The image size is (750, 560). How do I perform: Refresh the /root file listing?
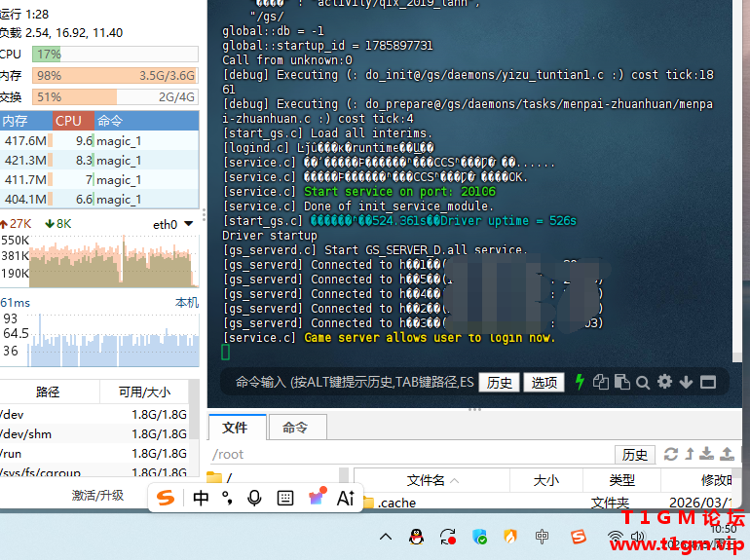click(x=670, y=454)
